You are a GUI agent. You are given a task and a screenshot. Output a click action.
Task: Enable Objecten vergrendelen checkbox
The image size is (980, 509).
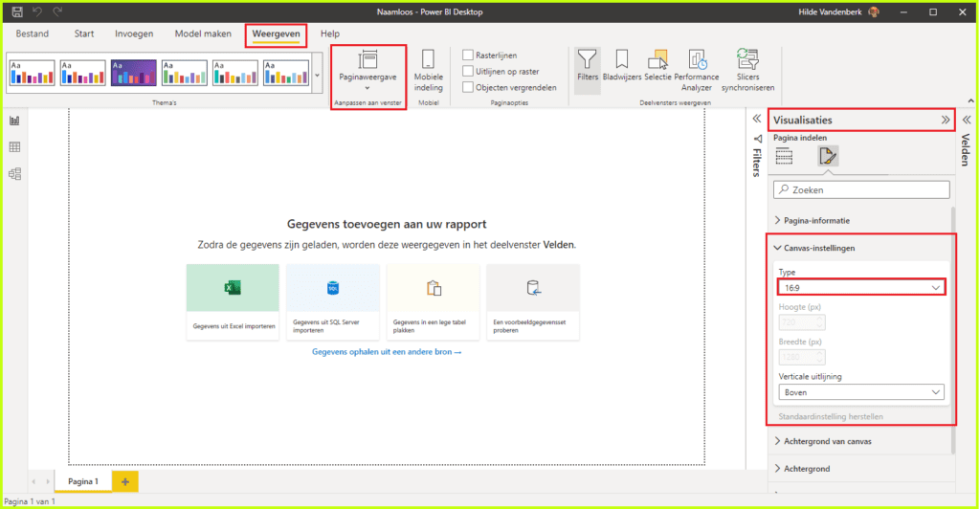467,87
